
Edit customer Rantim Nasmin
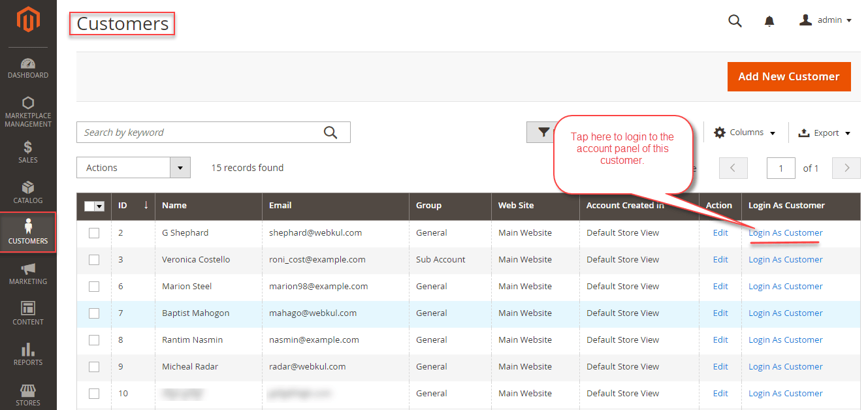point(720,339)
